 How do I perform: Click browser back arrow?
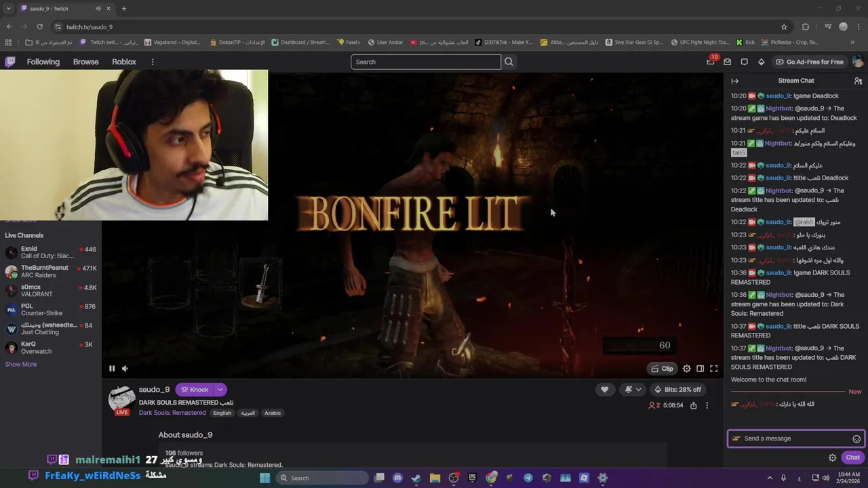pyautogui.click(x=9, y=26)
